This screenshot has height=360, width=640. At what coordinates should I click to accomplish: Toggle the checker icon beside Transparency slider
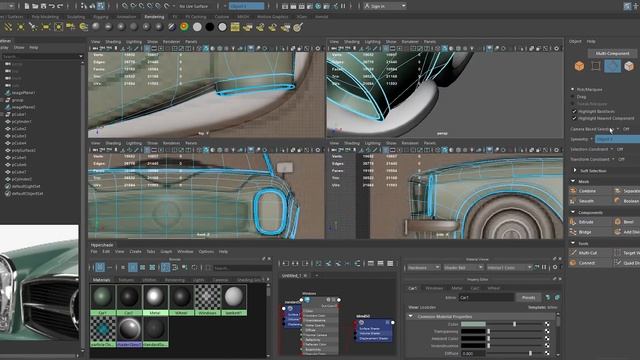pos(547,331)
